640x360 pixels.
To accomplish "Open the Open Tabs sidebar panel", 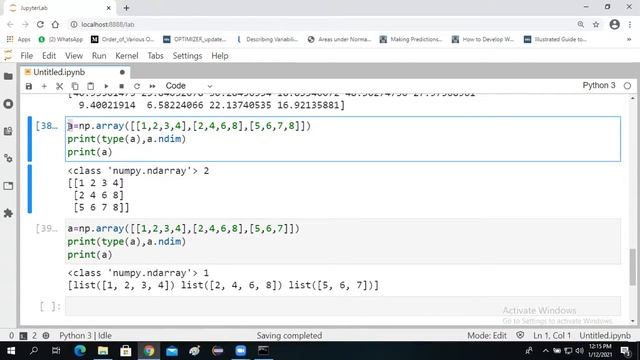I will click(x=8, y=186).
